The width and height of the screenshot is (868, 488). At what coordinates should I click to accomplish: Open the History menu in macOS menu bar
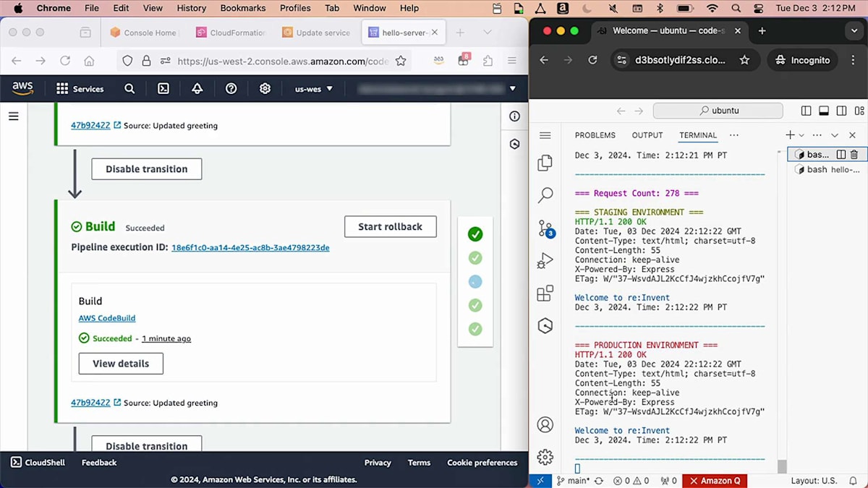coord(191,8)
